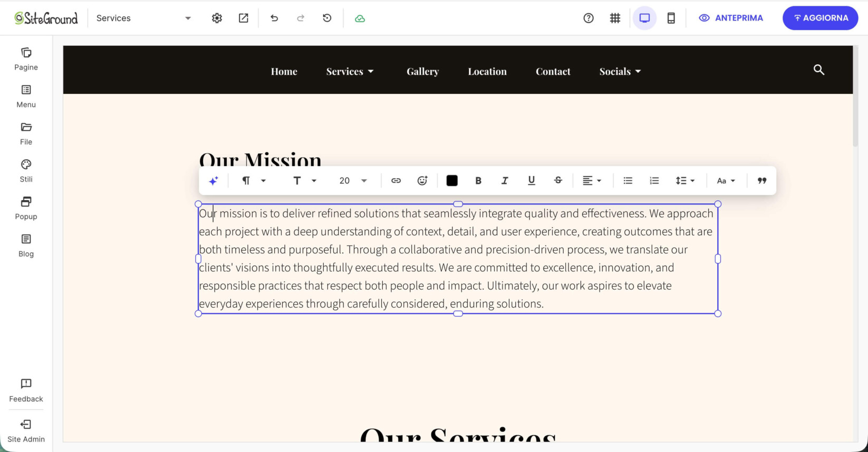The width and height of the screenshot is (868, 452).
Task: Toggle the grid overlay icon
Action: (x=615, y=18)
